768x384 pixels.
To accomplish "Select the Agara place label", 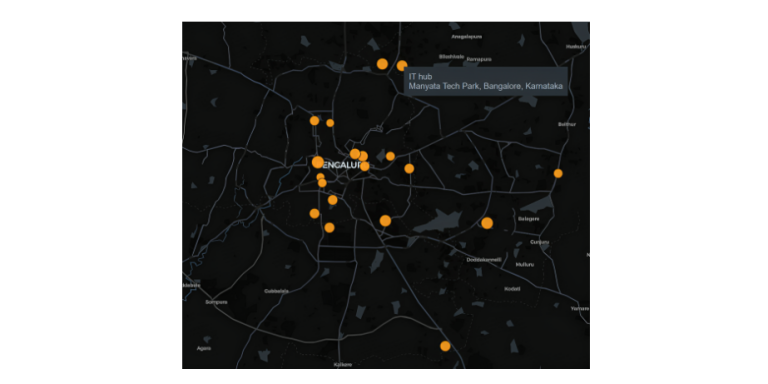I will click(204, 348).
